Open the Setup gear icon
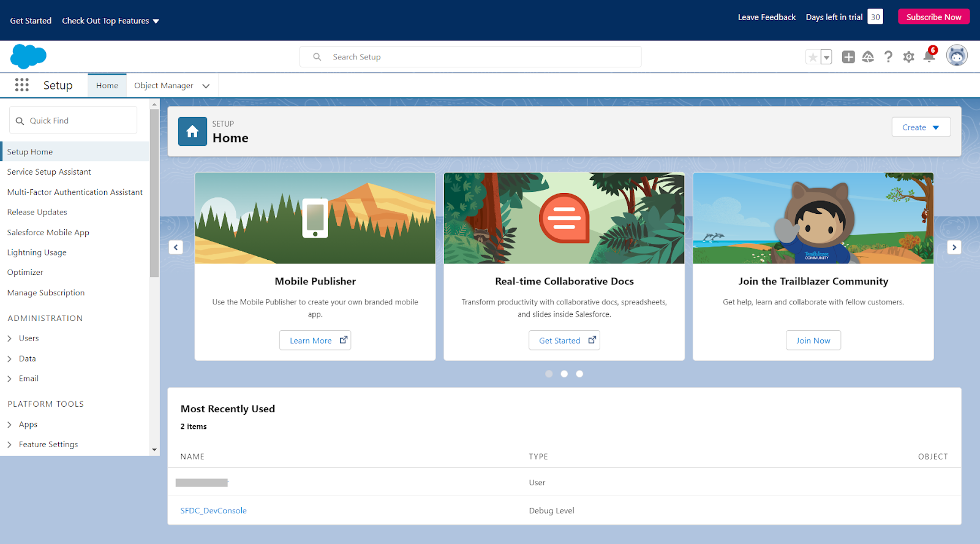Screen dimensions: 980x544 (x=908, y=57)
